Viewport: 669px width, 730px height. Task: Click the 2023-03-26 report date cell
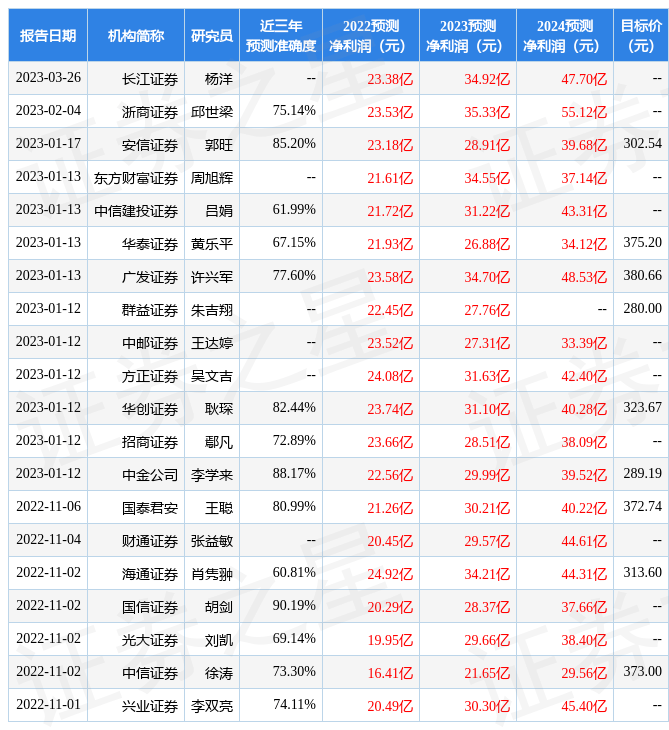48,78
